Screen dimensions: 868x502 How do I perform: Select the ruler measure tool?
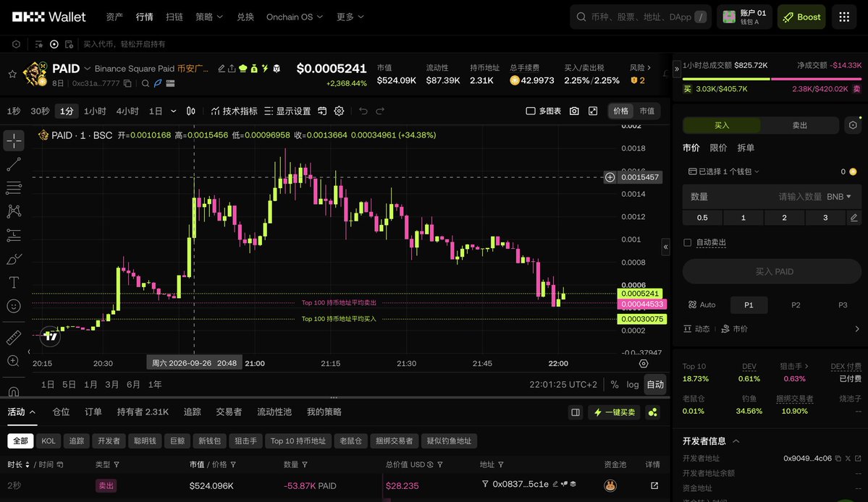point(14,337)
